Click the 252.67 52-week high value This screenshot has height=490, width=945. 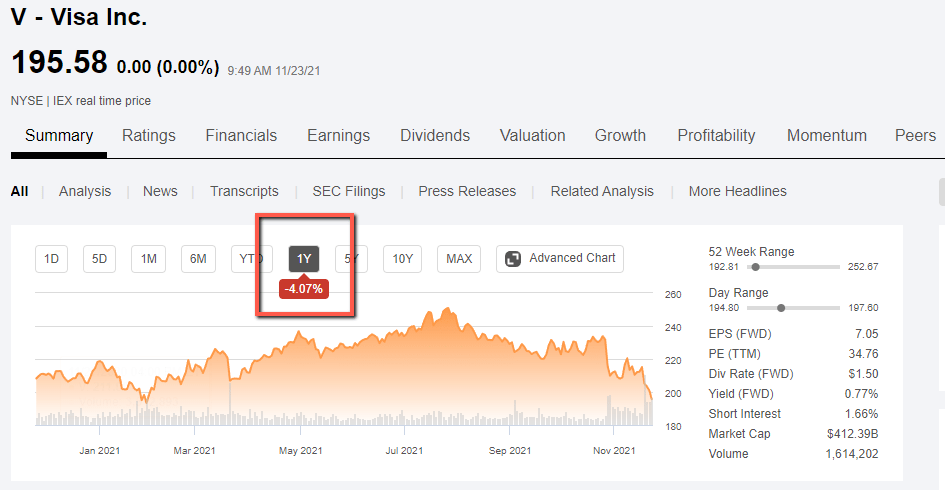[863, 267]
